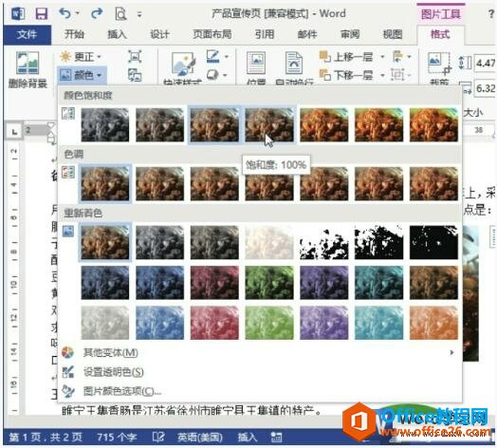
Task: Collapse the 颜色 Color dropdown button
Action: [82, 75]
